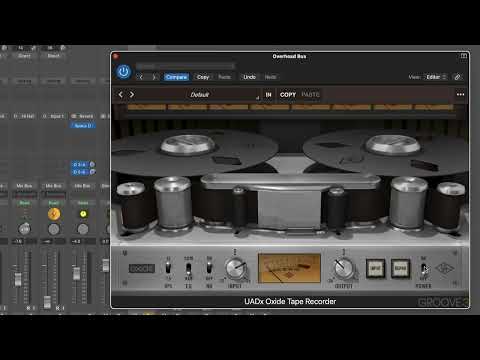Open the three-dot options menu
This screenshot has width=480, height=360.
tap(461, 95)
